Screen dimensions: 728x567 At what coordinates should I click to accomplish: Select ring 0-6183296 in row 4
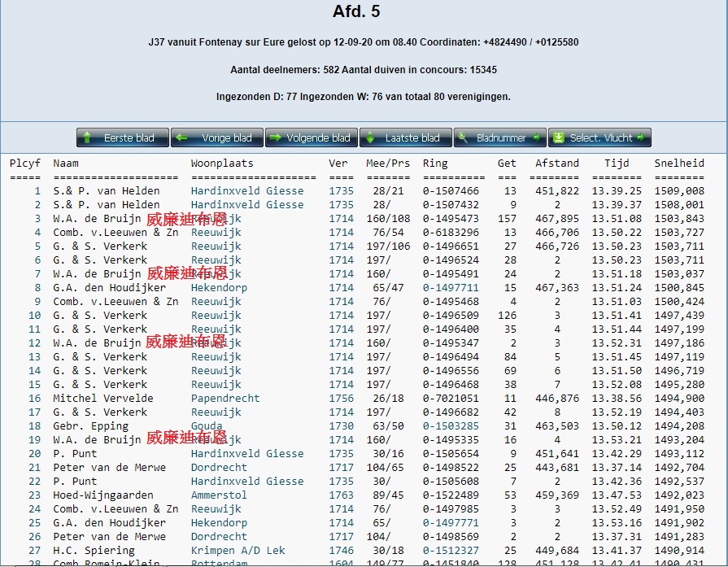451,233
